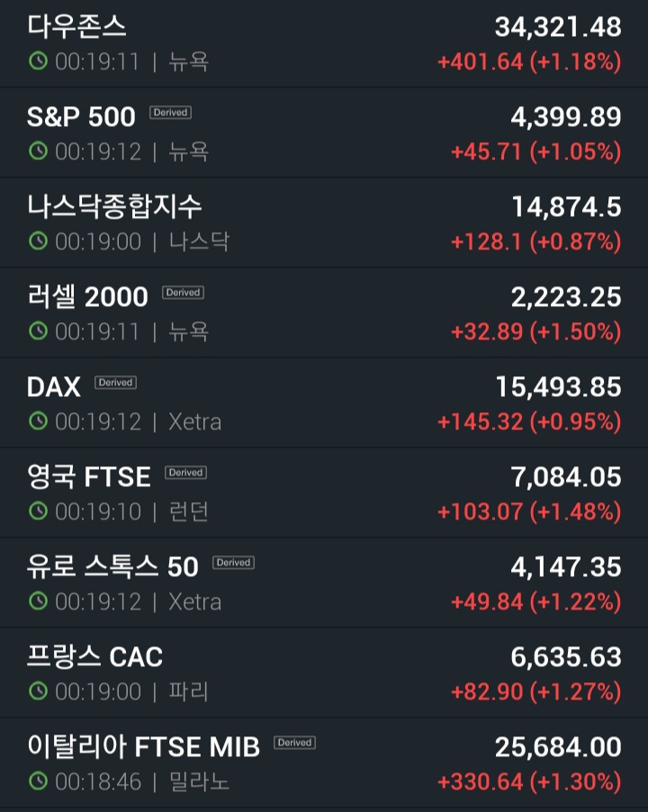This screenshot has height=812, width=648.
Task: Click the clock icon under DAX
Action: [x=38, y=421]
